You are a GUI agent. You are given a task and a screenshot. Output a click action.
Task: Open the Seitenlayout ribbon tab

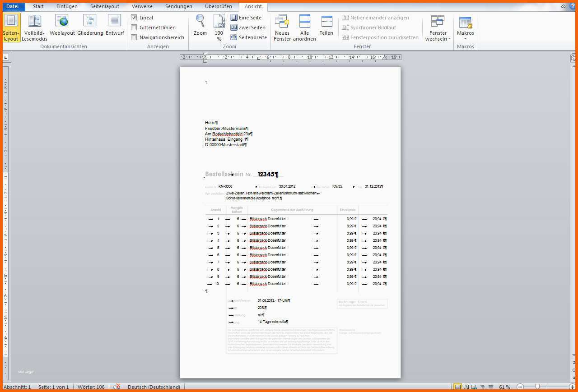[x=105, y=6]
